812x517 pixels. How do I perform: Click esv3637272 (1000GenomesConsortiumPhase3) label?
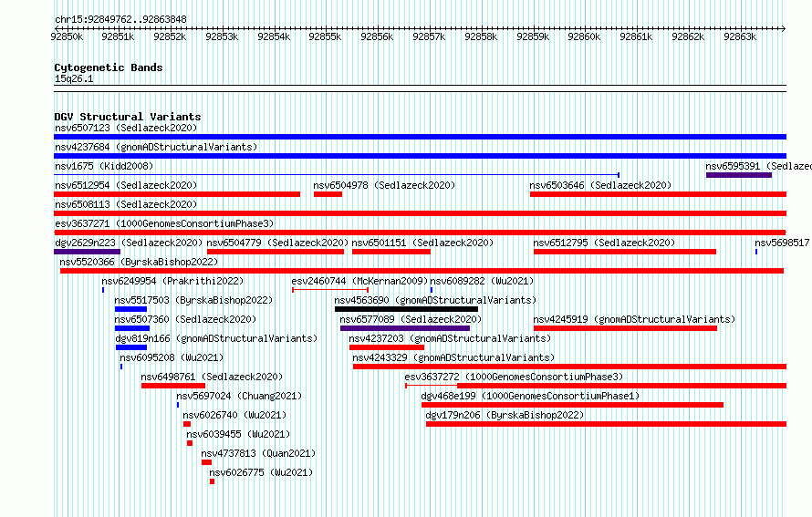[x=514, y=377]
